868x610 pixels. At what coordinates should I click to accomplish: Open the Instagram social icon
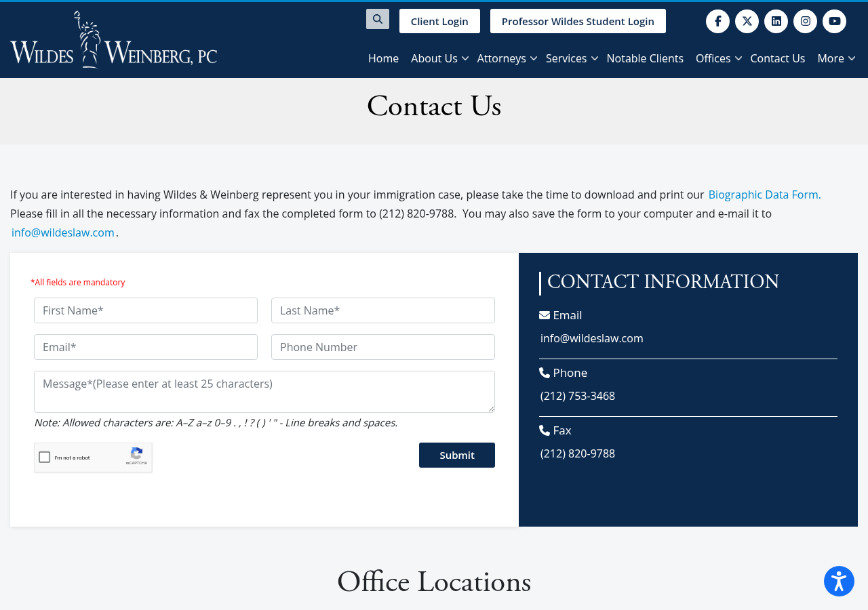805,21
